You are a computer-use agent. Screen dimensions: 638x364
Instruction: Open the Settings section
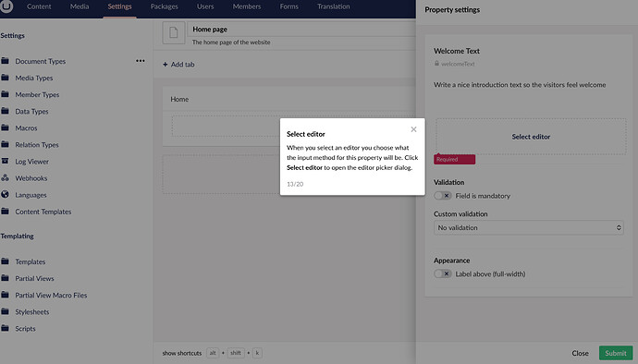[x=119, y=6]
